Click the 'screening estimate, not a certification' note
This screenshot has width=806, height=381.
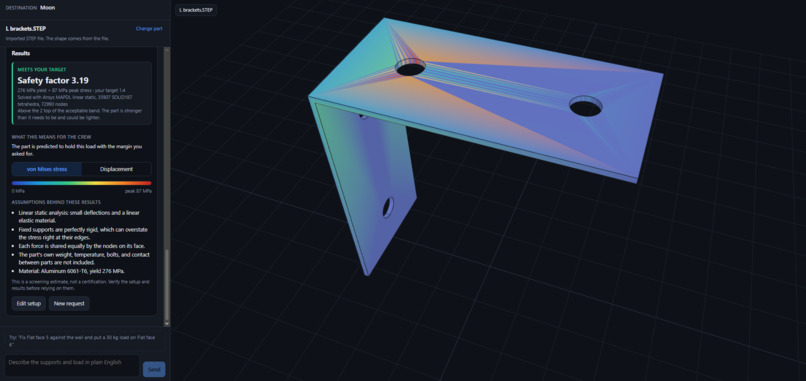click(80, 284)
